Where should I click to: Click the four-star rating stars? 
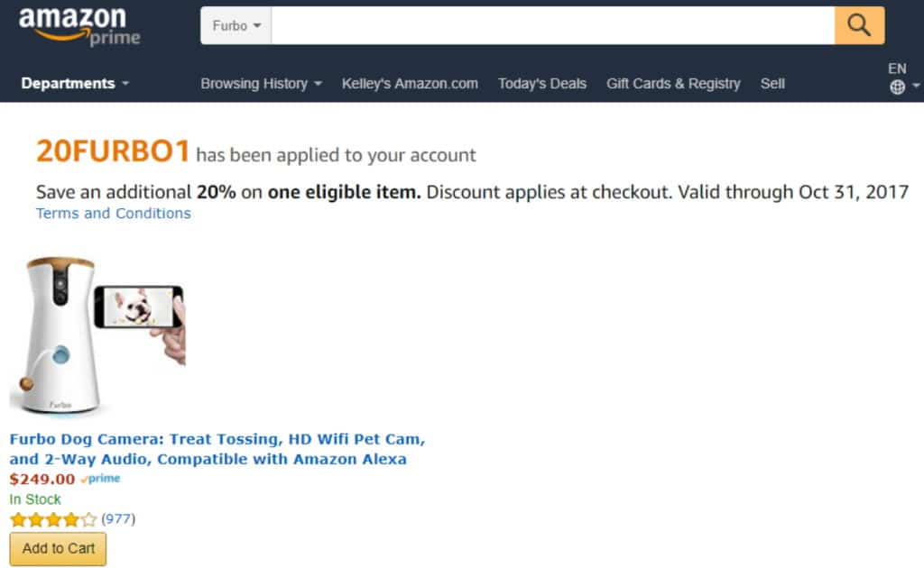coord(43,519)
